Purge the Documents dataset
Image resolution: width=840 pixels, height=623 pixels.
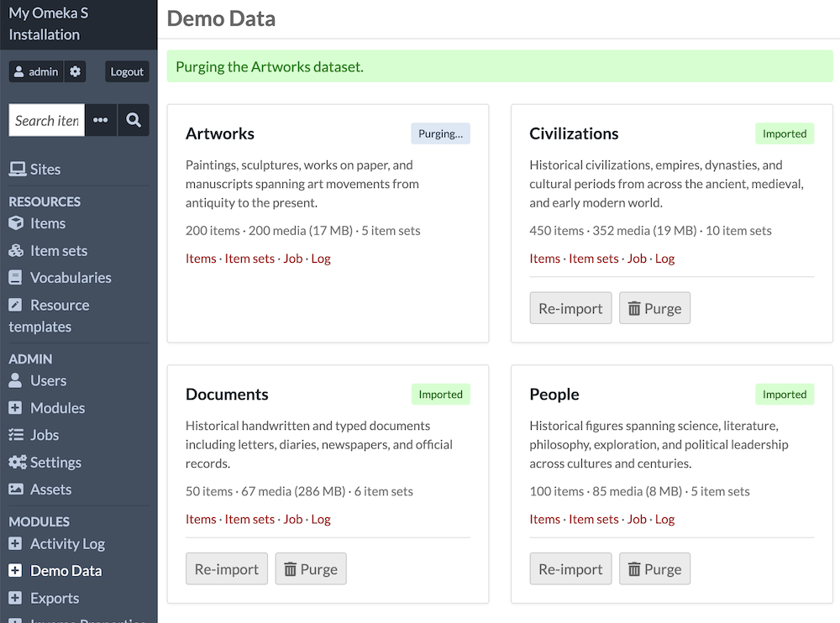[x=311, y=569]
